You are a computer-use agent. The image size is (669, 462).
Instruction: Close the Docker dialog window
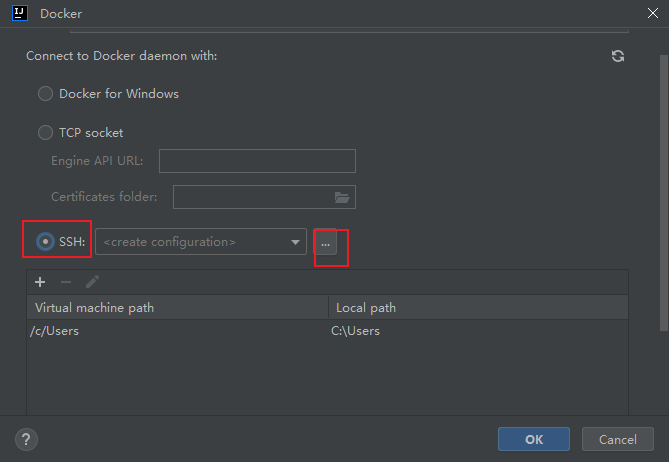(652, 13)
